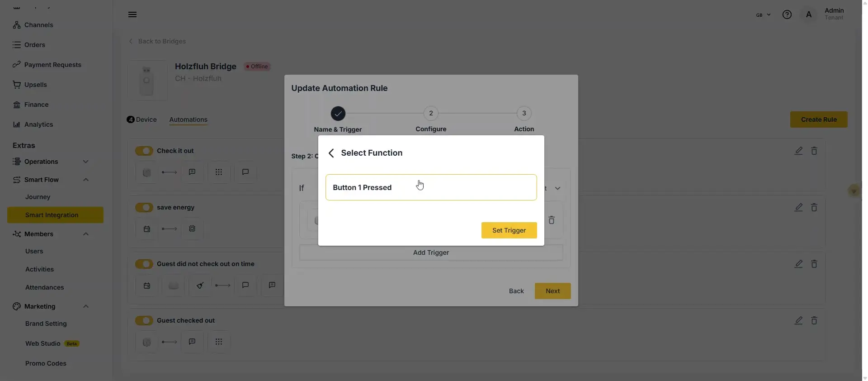The image size is (868, 381).
Task: Toggle Guest did not check out on time switch
Action: click(144, 264)
